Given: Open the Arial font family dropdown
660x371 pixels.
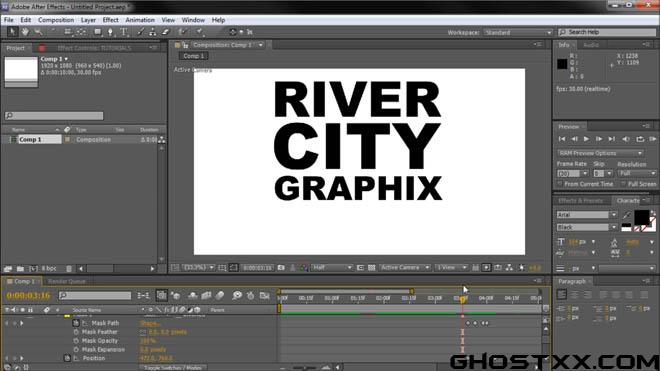Looking at the screenshot, I should click(x=587, y=215).
